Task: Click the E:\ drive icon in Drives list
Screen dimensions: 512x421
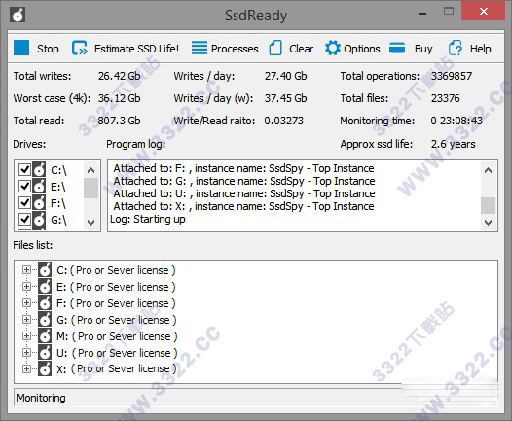Action: tap(39, 186)
